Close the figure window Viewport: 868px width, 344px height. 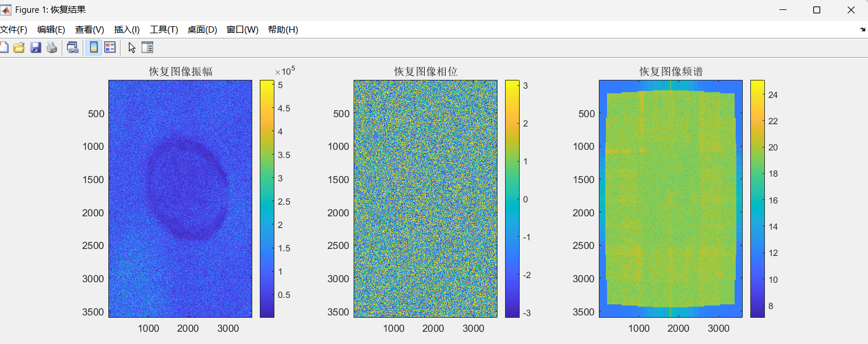[851, 10]
